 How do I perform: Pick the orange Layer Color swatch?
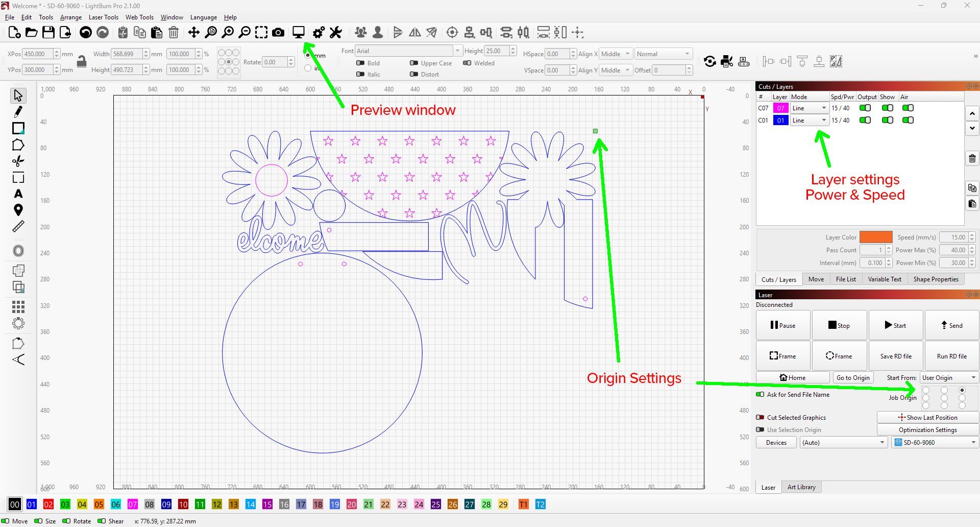(876, 237)
